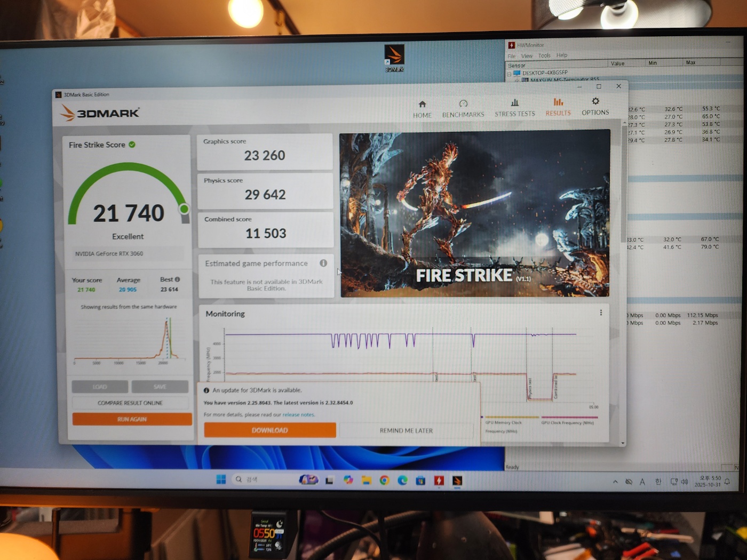Click the 112.15 Mbps max value in HWMonitor

tap(702, 315)
